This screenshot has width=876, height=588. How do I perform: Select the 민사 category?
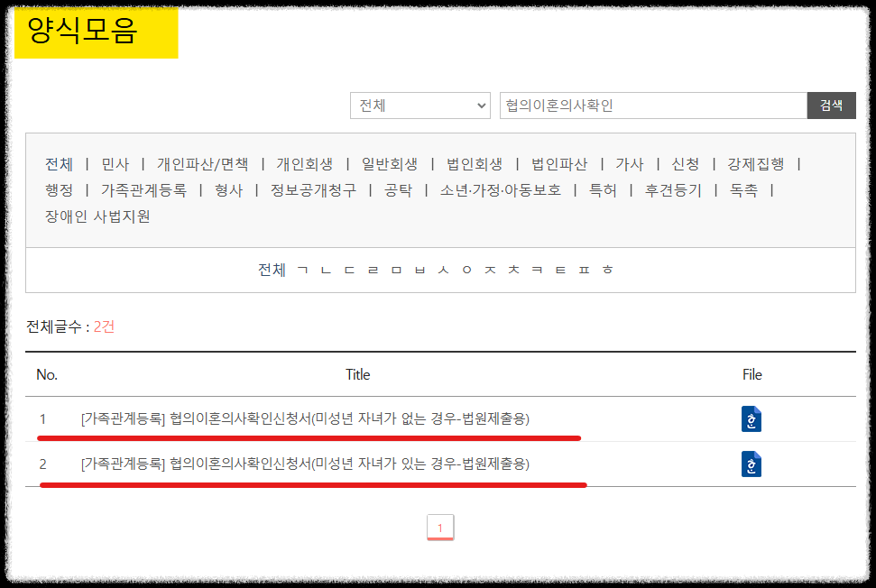point(115,164)
